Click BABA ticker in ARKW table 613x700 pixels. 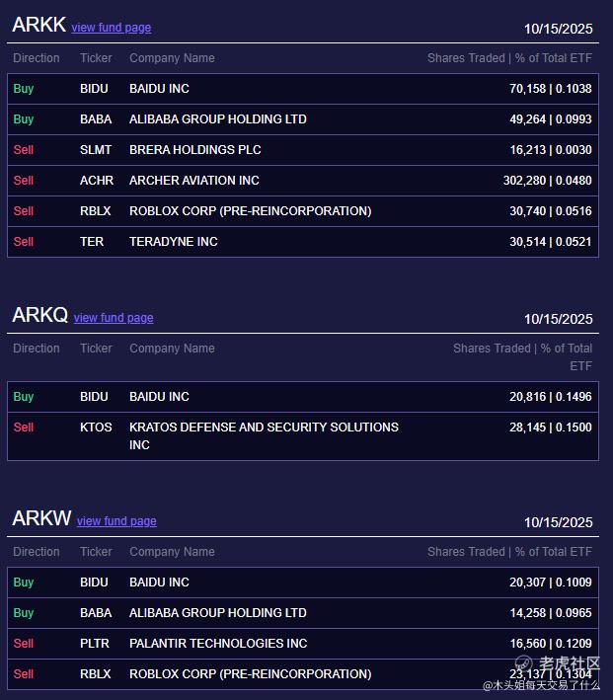pyautogui.click(x=96, y=613)
